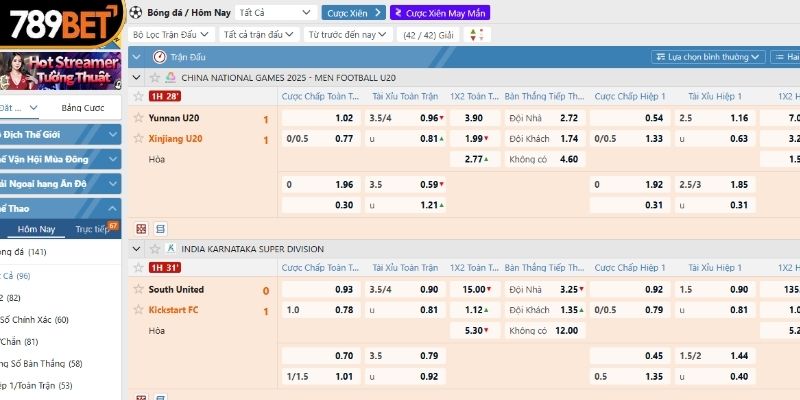Click the Cược Xiên button
Screen dimensions: 800x400
(353, 13)
